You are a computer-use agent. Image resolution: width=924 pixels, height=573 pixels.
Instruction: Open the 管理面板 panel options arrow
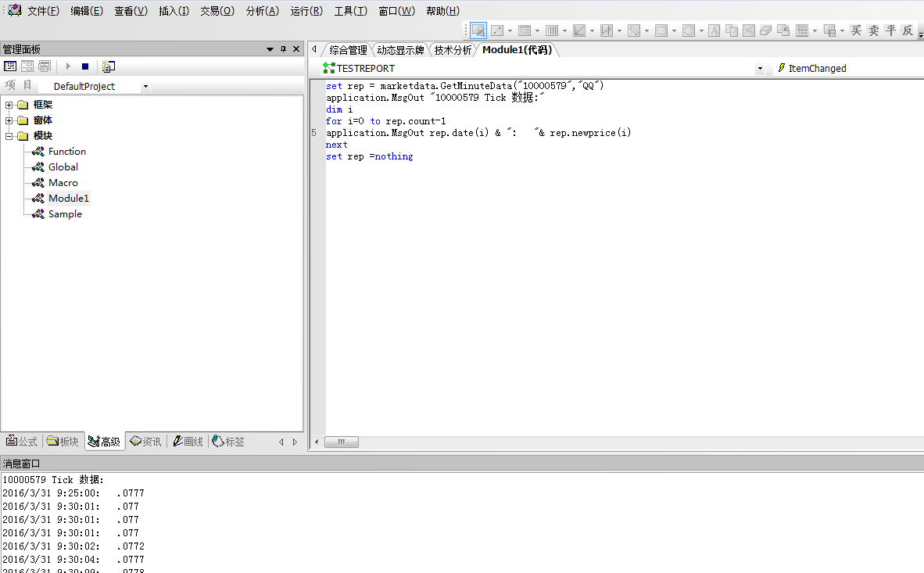pyautogui.click(x=270, y=49)
